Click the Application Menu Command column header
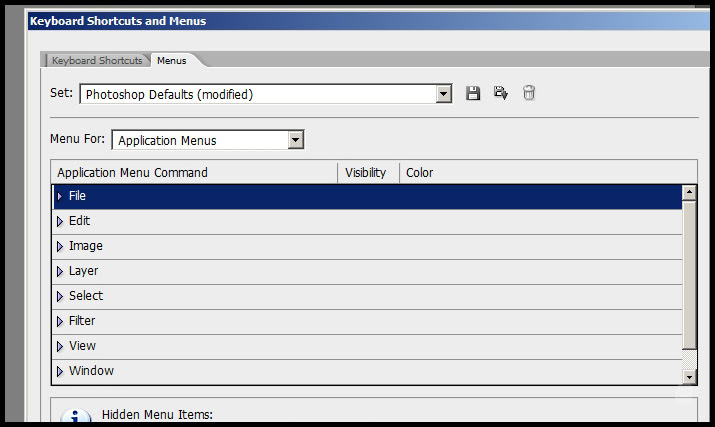Viewport: 715px width, 427px height. pos(194,172)
